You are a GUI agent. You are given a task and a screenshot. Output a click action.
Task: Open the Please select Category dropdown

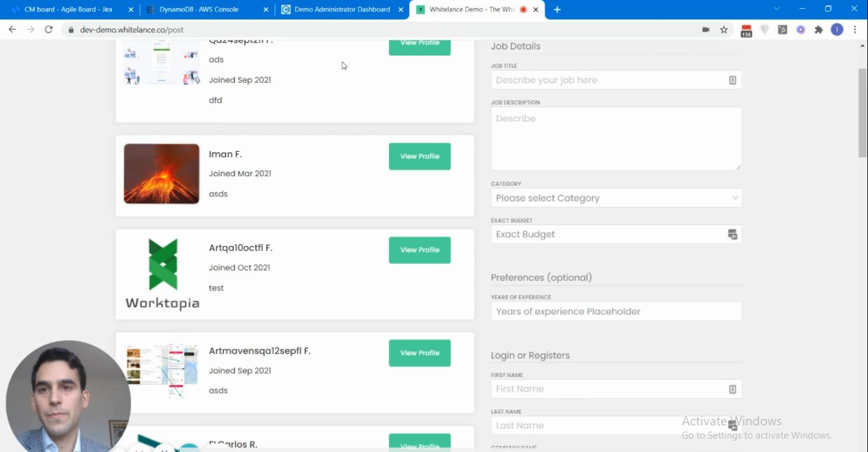pyautogui.click(x=616, y=198)
